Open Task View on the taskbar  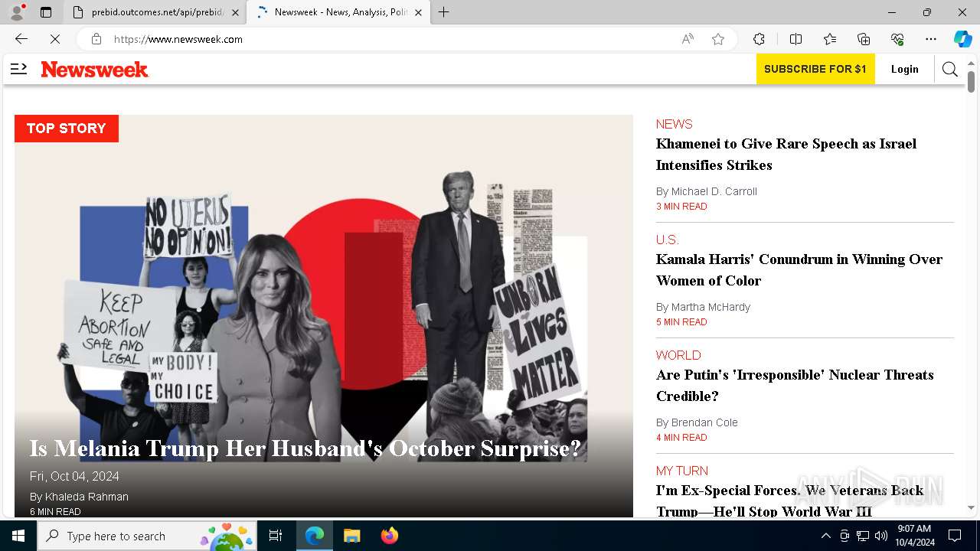tap(276, 536)
